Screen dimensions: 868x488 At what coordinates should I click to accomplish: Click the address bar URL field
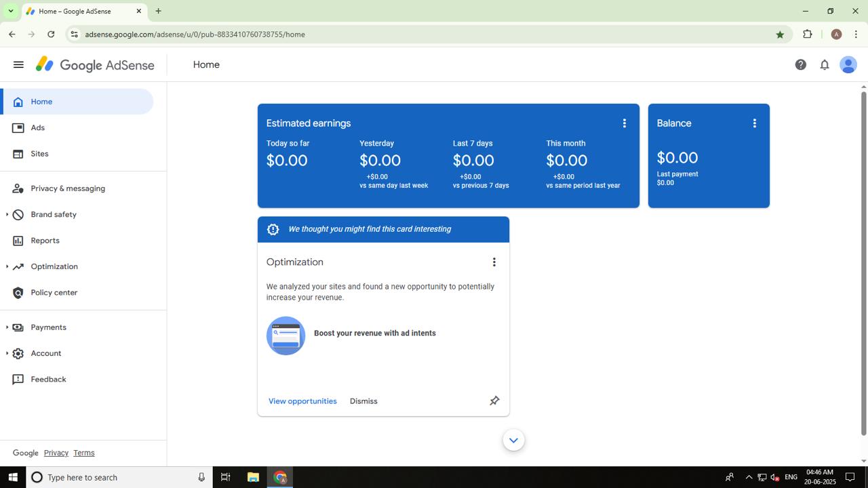tap(427, 35)
